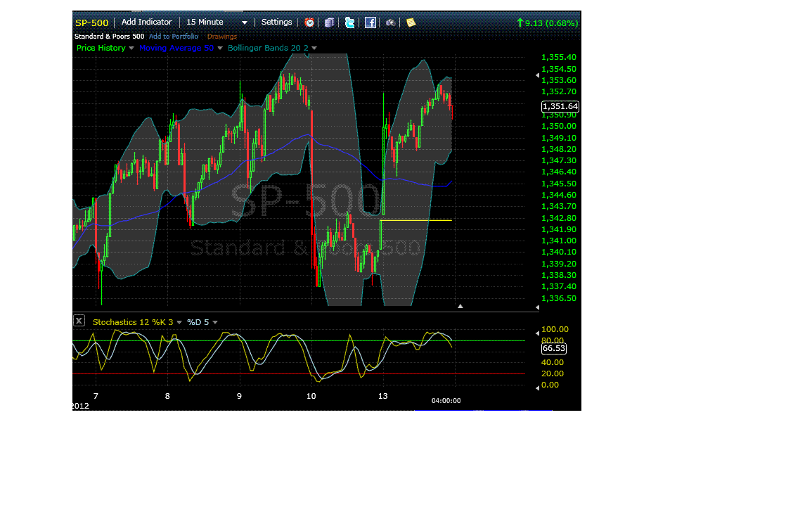This screenshot has width=812, height=505.
Task: Click the Standard & Poors 500 title text
Action: [x=109, y=37]
